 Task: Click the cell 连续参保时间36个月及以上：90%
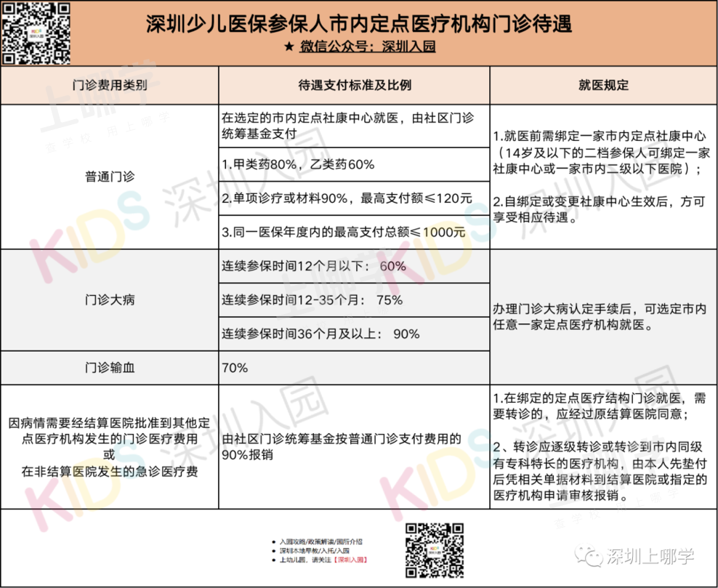[x=355, y=334]
